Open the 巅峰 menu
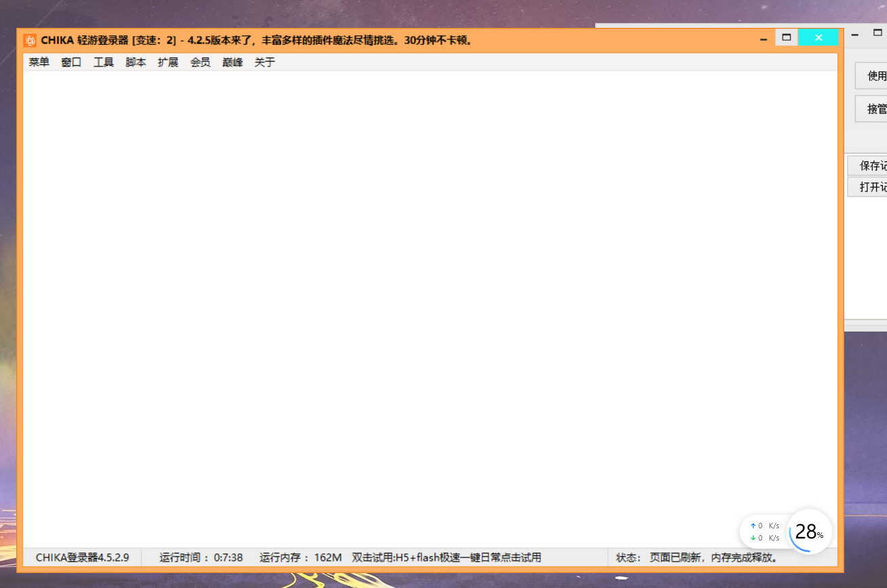Image resolution: width=887 pixels, height=588 pixels. [x=232, y=62]
